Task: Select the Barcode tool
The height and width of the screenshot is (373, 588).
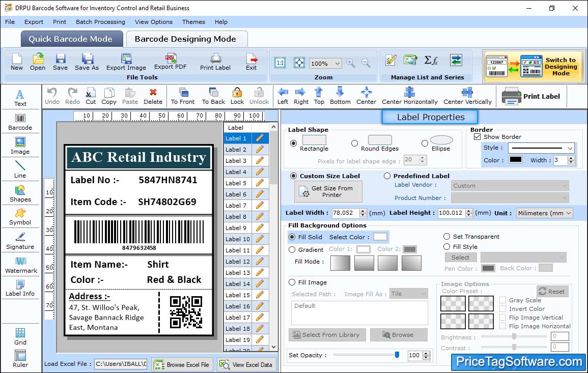Action: [20, 122]
